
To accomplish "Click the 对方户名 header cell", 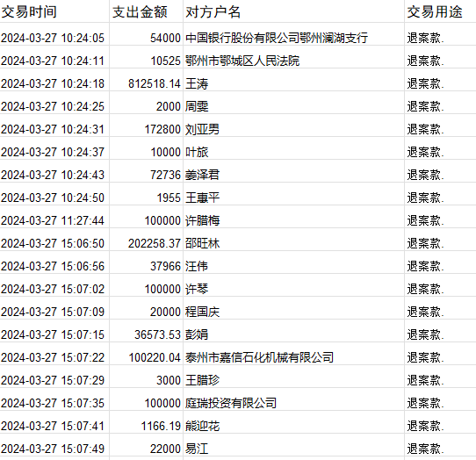I will pos(293,11).
